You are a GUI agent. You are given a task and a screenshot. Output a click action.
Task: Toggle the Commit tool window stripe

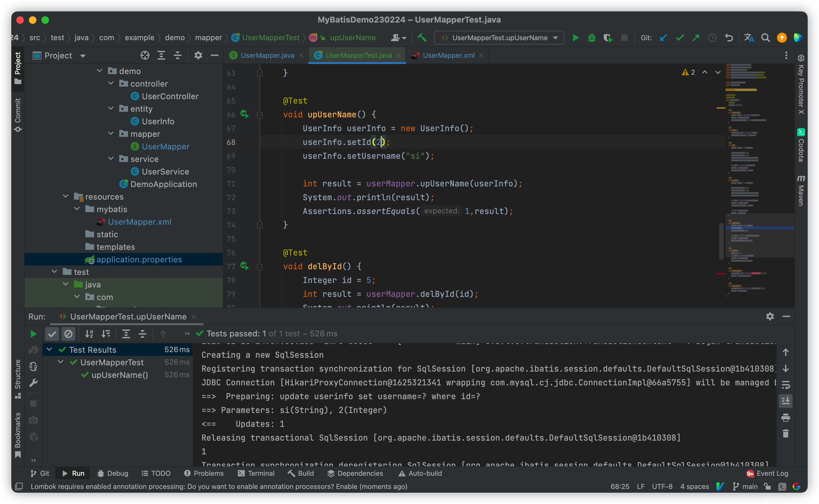[x=18, y=115]
